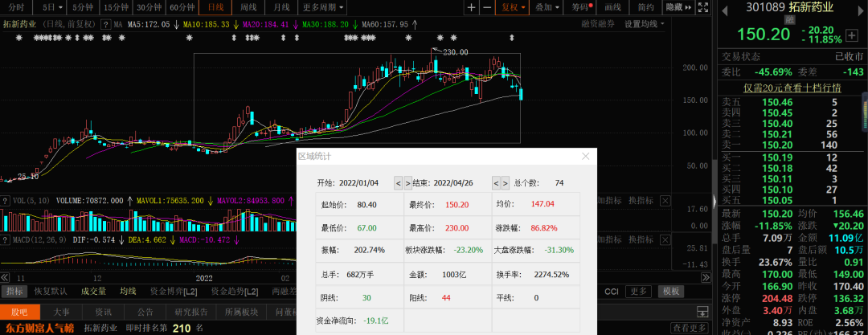The height and width of the screenshot is (335, 868).
Task: Click 更多 indicators button
Action: [x=638, y=292]
